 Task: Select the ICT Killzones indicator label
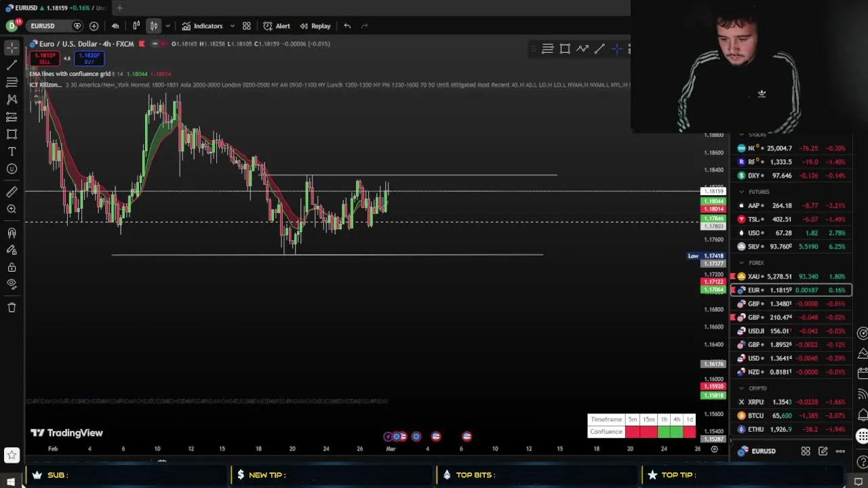[x=45, y=85]
